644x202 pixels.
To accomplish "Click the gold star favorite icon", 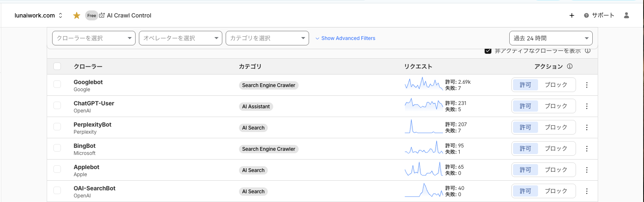I will coord(77,15).
